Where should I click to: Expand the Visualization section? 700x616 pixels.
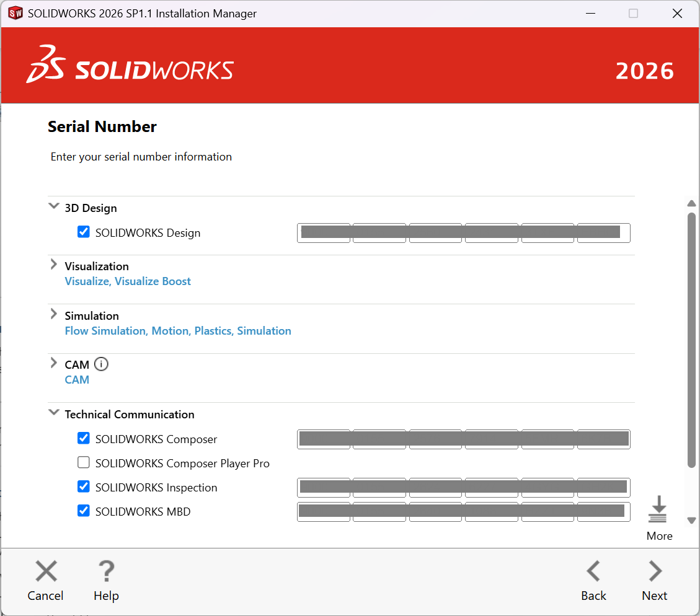point(53,265)
